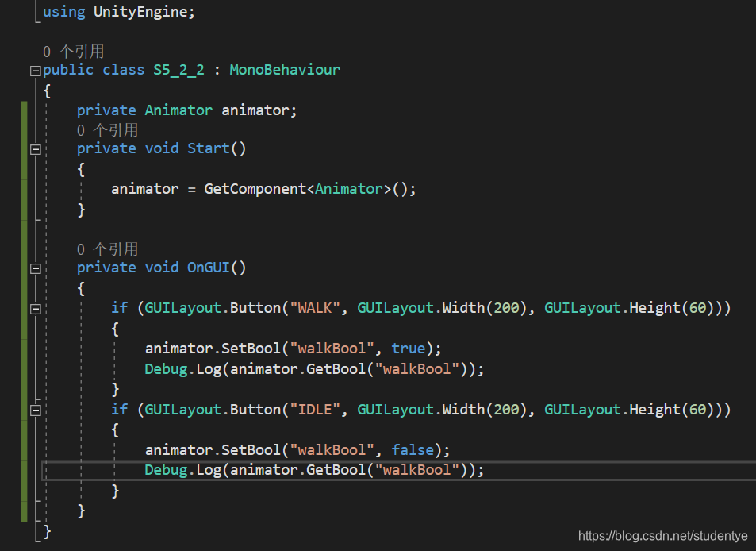Click the using keyword at top
756x551 pixels.
point(63,12)
